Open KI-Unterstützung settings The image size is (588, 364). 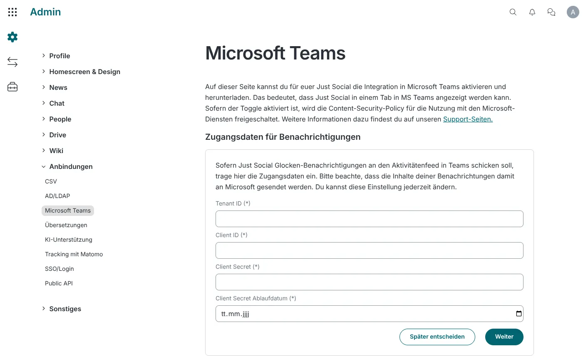[69, 240]
